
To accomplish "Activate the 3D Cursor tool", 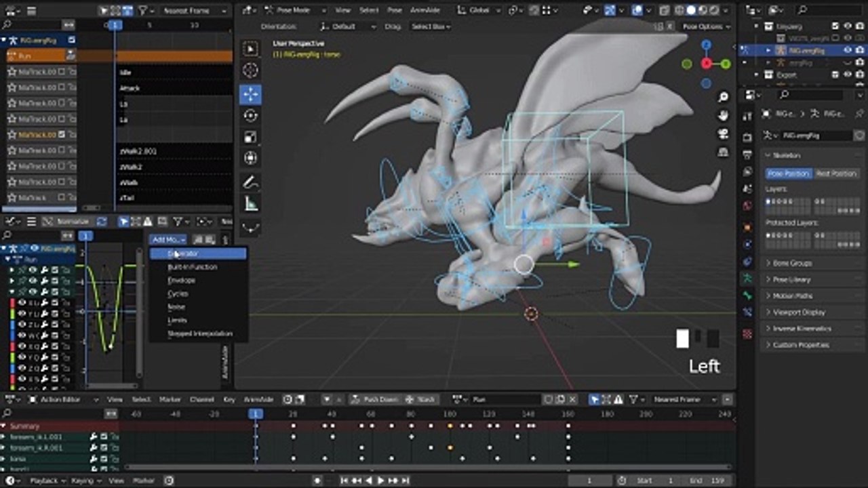I will pyautogui.click(x=250, y=70).
